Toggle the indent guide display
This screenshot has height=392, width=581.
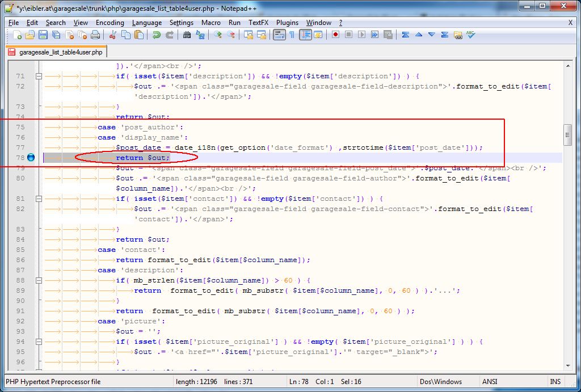pos(305,35)
